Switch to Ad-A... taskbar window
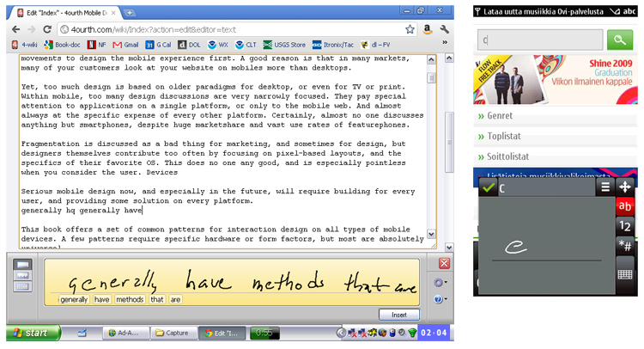 [125, 333]
